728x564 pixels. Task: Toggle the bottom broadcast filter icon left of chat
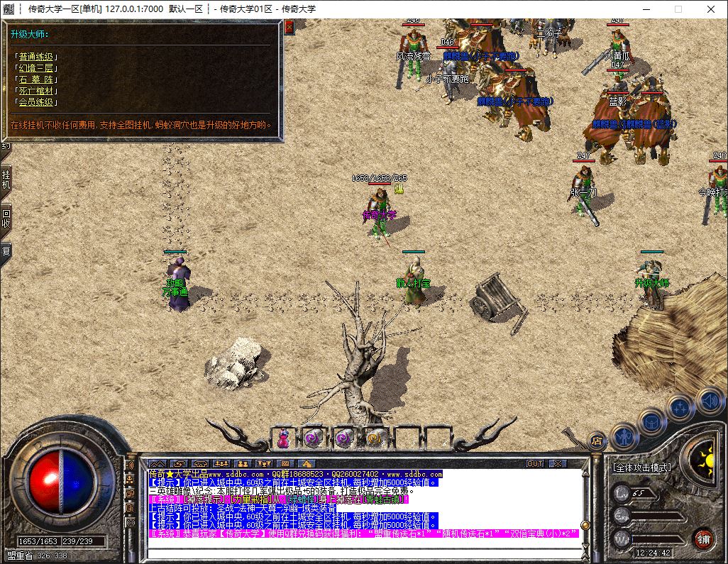pyautogui.click(x=131, y=523)
